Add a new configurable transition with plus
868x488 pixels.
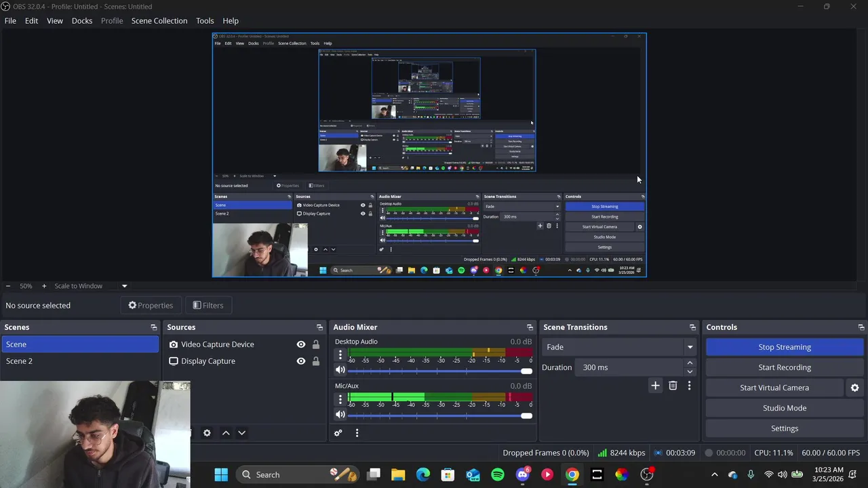coord(655,386)
